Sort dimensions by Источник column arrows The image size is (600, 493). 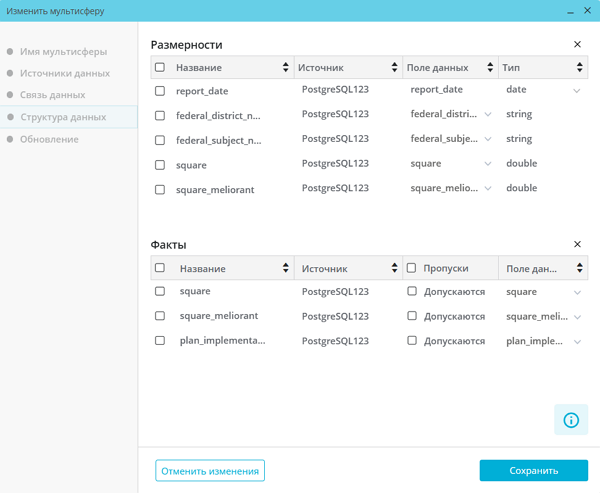tap(394, 68)
